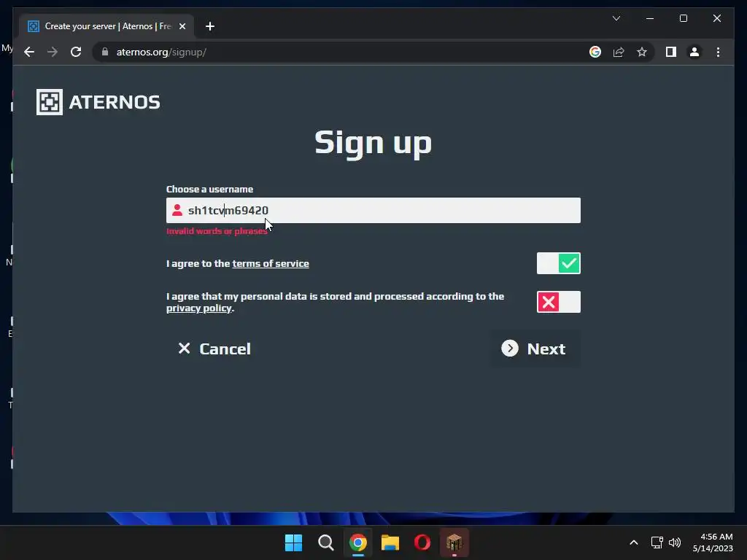Reload the Aternos signup page
Viewport: 747px width, 560px height.
pos(76,52)
